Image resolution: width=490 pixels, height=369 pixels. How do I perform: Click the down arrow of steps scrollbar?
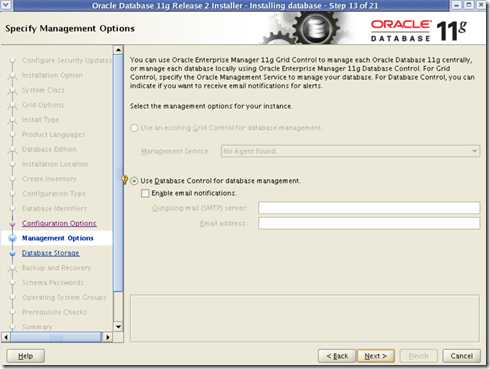pyautogui.click(x=118, y=326)
